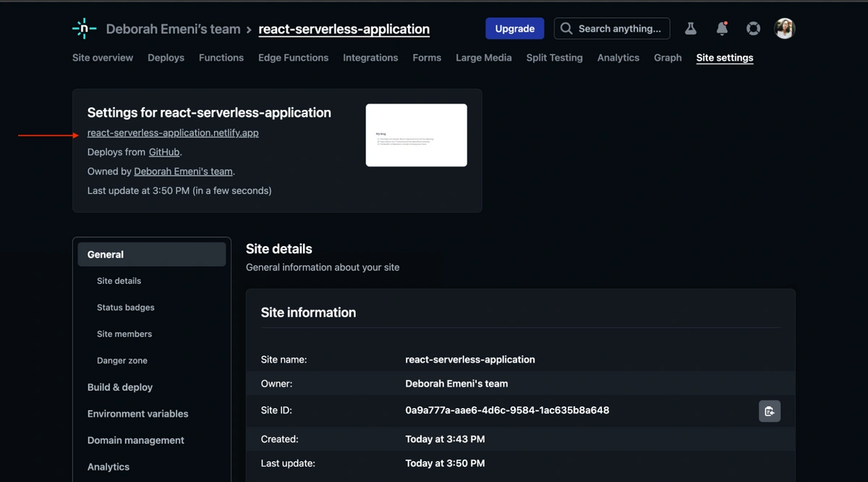Viewport: 868px width, 482px height.
Task: Jump to Danger zone sidebar item
Action: click(122, 360)
